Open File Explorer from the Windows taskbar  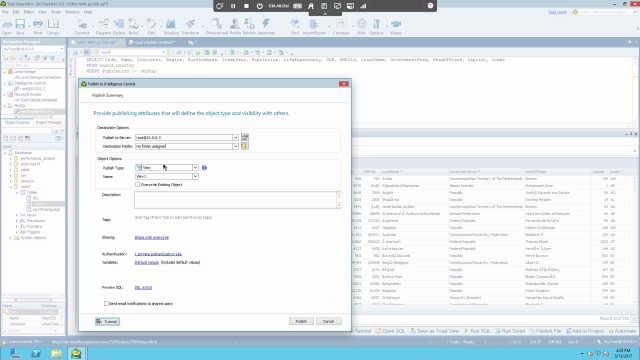point(56,353)
